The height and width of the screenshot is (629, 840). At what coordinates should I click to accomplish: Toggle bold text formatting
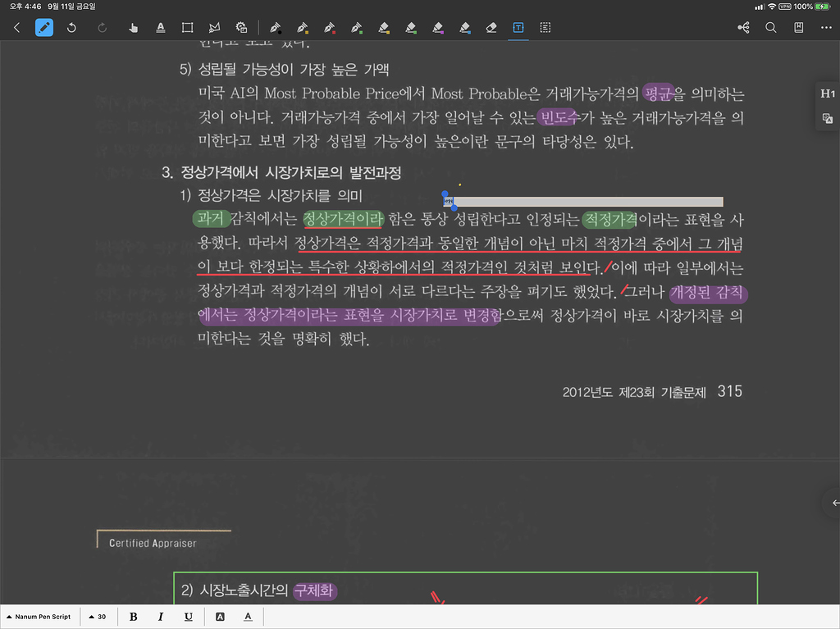tap(133, 617)
